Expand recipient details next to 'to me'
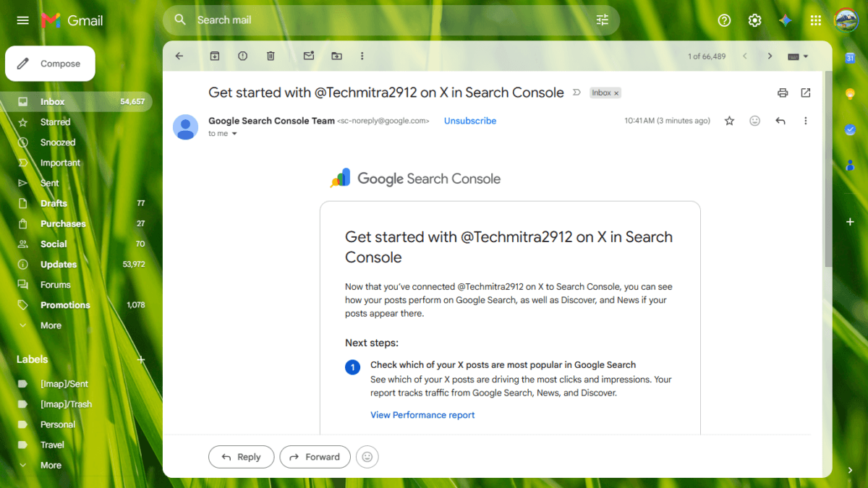The width and height of the screenshot is (868, 488). click(x=234, y=134)
